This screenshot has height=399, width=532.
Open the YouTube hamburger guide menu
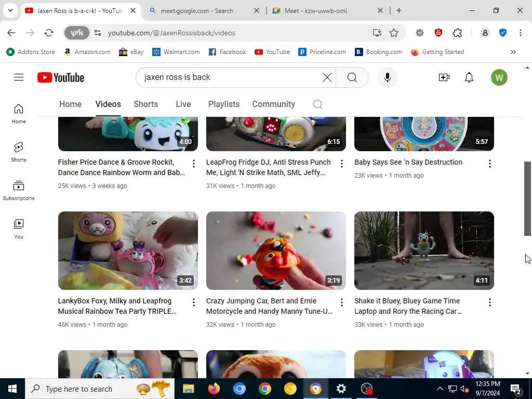(x=19, y=77)
